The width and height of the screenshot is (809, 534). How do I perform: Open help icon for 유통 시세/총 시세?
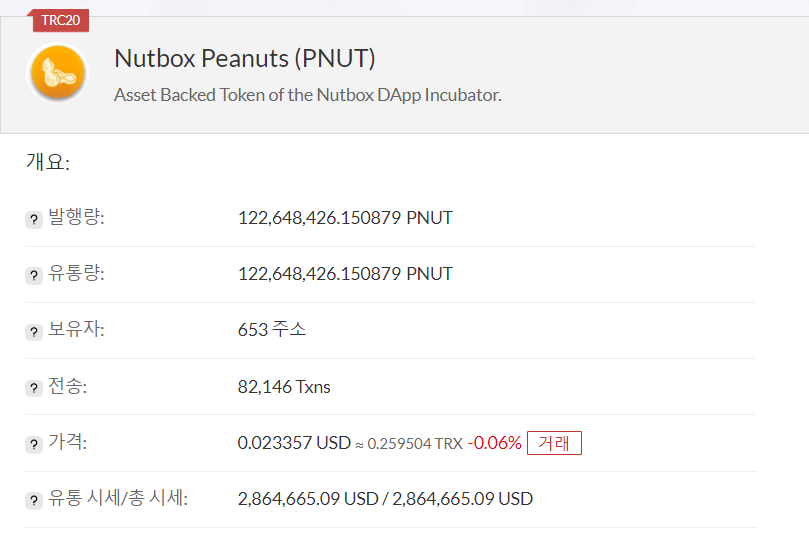pyautogui.click(x=34, y=500)
